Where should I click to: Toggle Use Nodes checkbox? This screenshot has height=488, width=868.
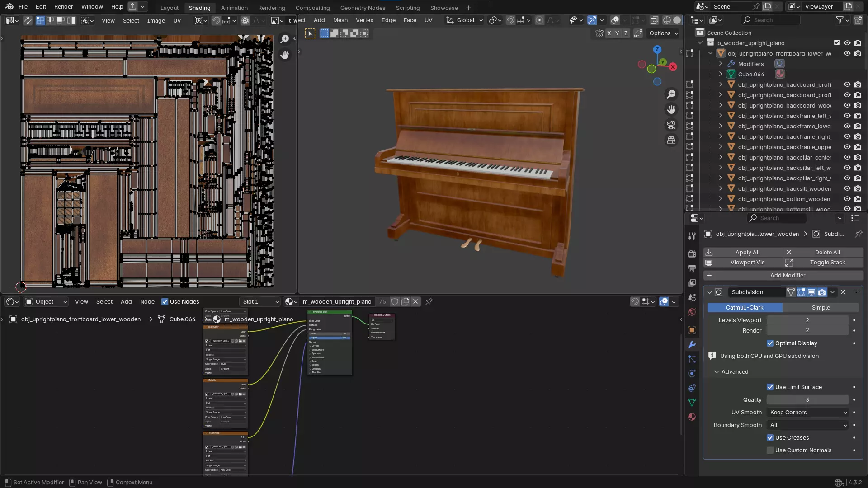click(x=165, y=301)
